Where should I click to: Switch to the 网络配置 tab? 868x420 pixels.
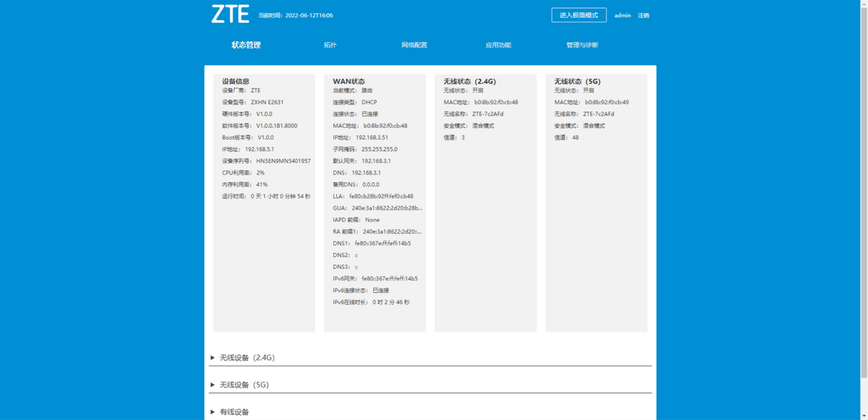[x=414, y=44]
